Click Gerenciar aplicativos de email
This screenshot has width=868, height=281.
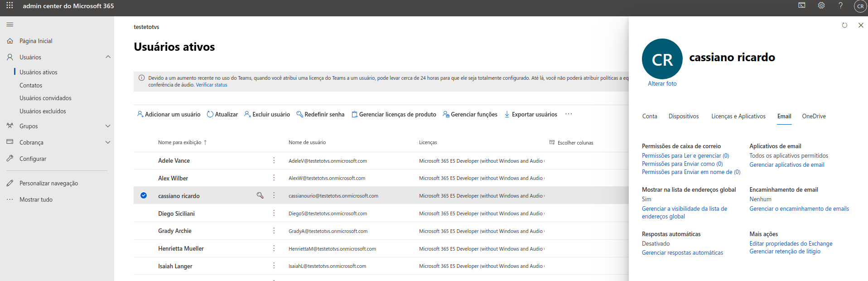pos(787,165)
